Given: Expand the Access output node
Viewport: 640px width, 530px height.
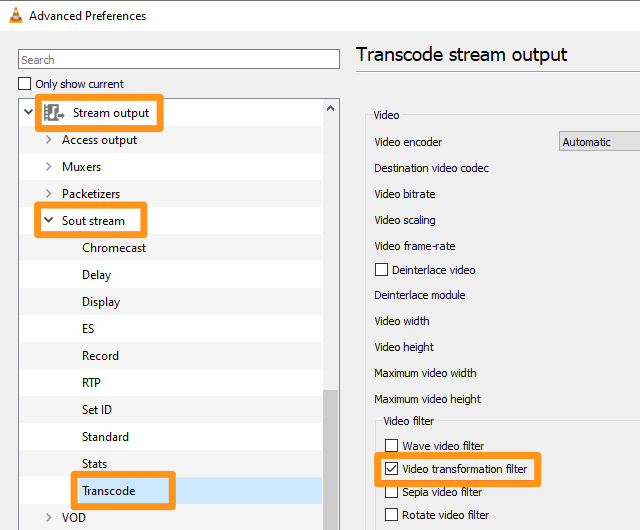Looking at the screenshot, I should tap(48, 140).
